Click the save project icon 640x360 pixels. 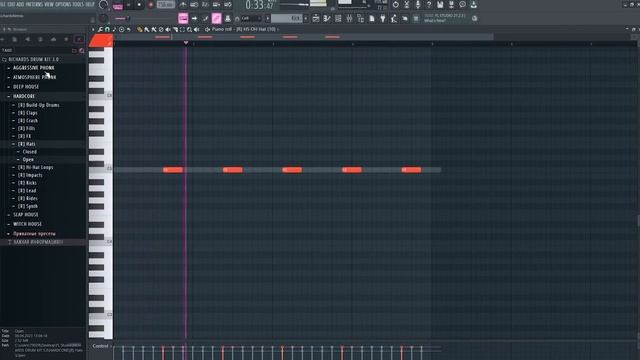point(440,5)
